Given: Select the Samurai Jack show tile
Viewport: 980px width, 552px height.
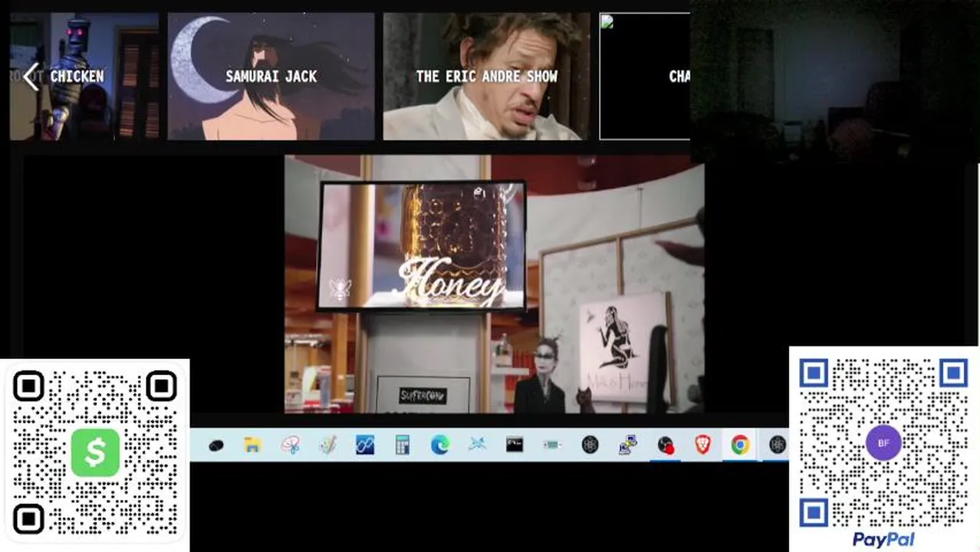Looking at the screenshot, I should pos(271,77).
